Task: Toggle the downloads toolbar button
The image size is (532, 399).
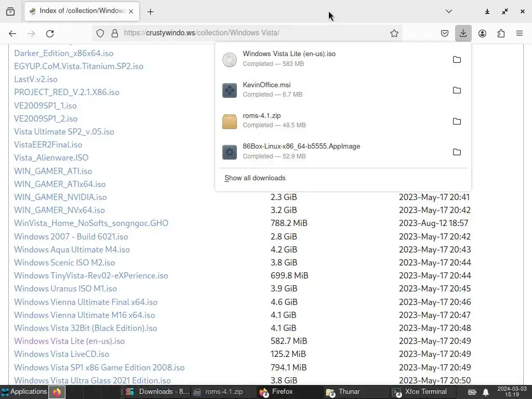Action: 463,33
